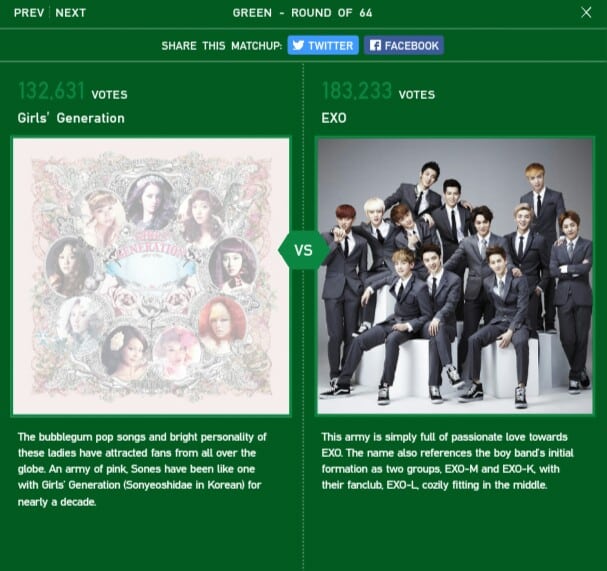Click the EXO name heading

click(334, 118)
